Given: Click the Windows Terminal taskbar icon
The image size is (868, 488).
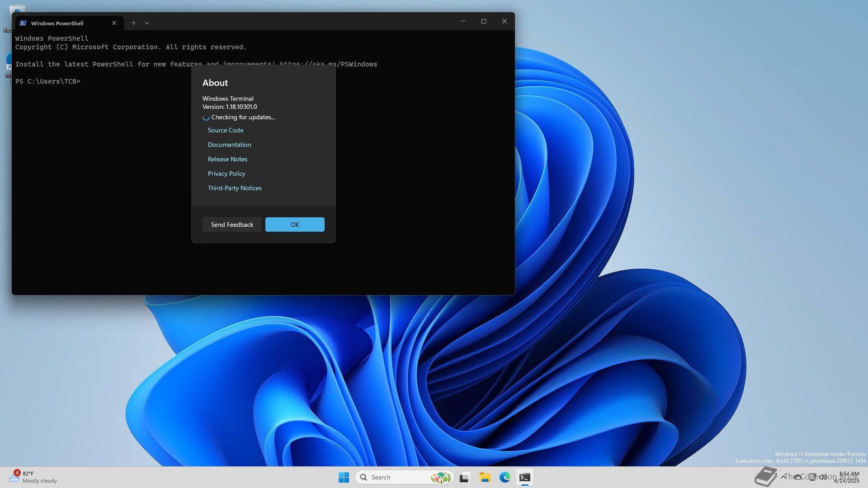Looking at the screenshot, I should [524, 477].
